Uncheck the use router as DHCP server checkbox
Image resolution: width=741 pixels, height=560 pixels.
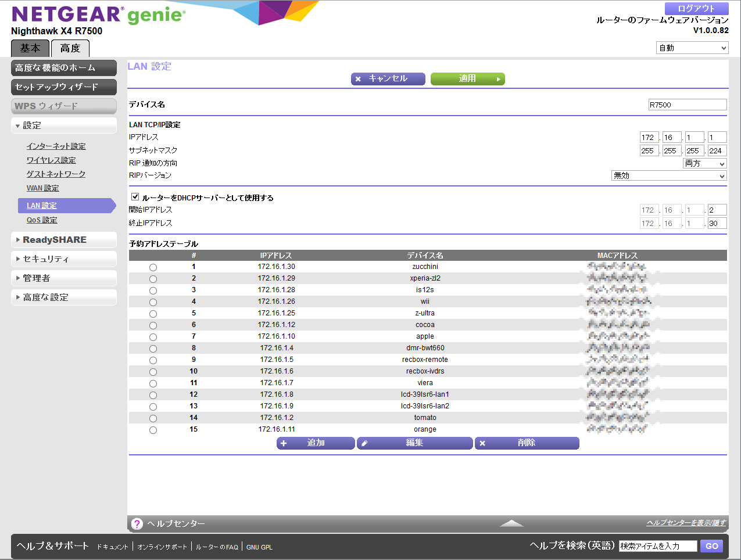[135, 197]
